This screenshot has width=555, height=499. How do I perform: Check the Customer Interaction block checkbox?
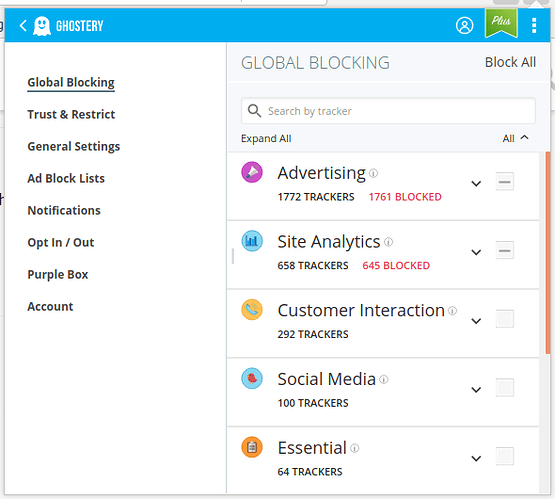tap(504, 319)
